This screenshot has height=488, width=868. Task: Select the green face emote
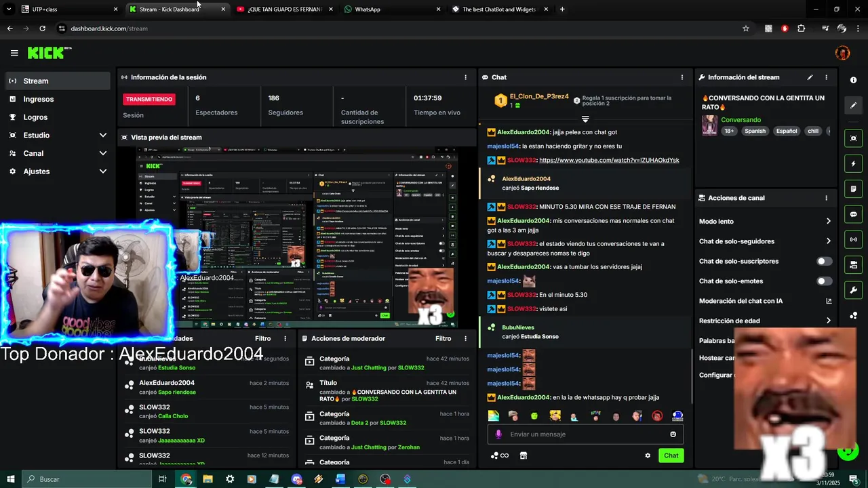coord(534,415)
